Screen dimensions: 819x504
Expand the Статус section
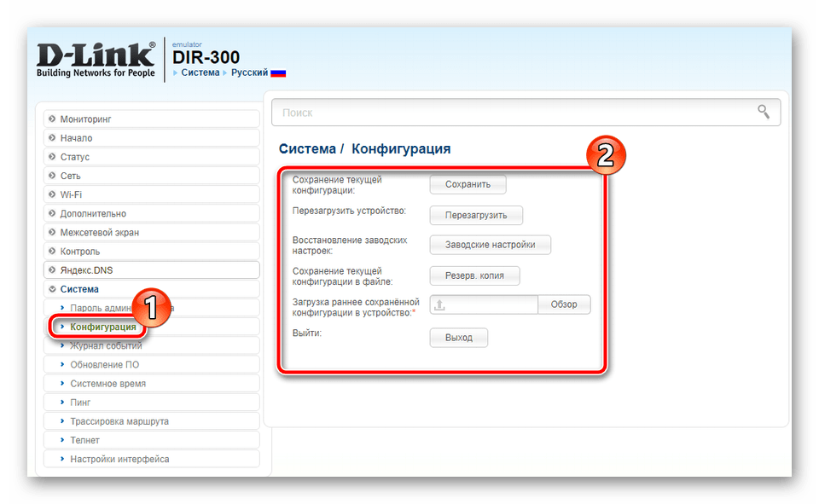pos(152,157)
